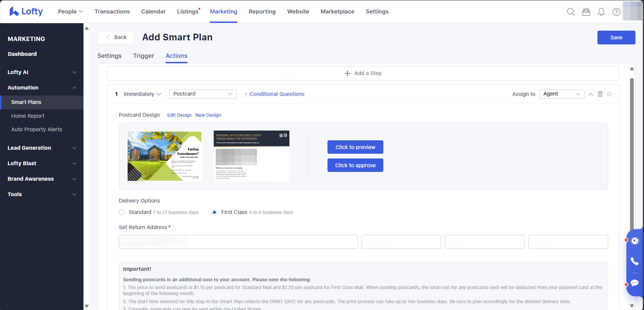This screenshot has height=310, width=644.
Task: Click the steps panel vertical scrollbar
Action: coord(632,151)
